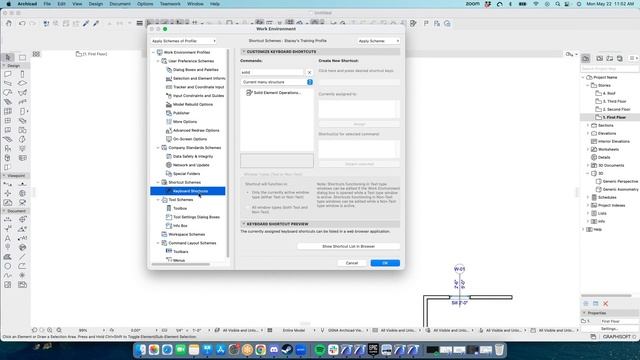Click Show Shortcut List in Browser button
This screenshot has height=360, width=640.
[348, 247]
